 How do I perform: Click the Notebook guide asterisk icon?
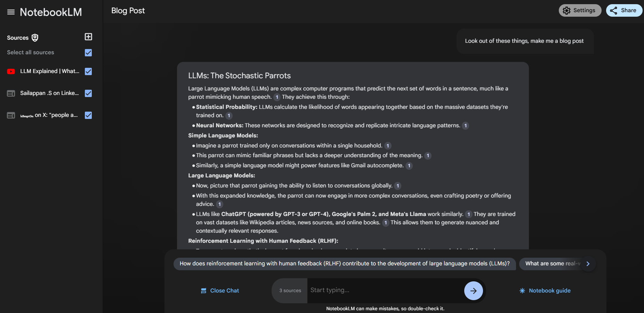click(522, 291)
